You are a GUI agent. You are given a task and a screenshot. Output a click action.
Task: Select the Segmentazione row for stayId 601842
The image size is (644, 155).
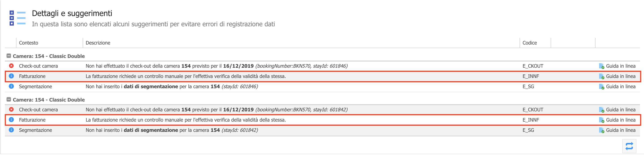click(322, 130)
